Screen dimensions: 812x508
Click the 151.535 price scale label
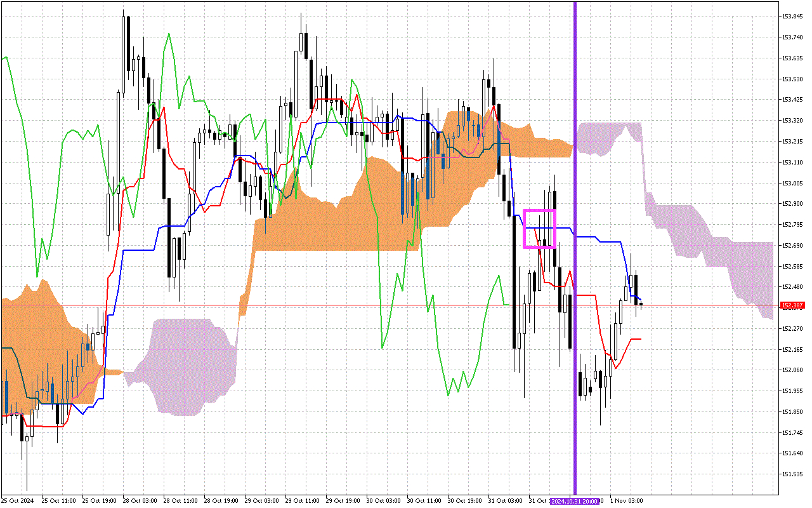point(793,474)
